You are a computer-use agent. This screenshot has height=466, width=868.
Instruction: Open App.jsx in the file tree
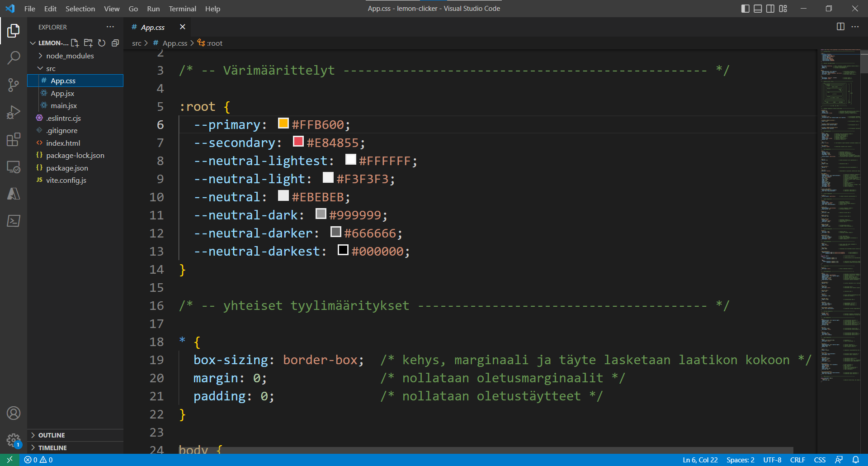click(x=62, y=93)
